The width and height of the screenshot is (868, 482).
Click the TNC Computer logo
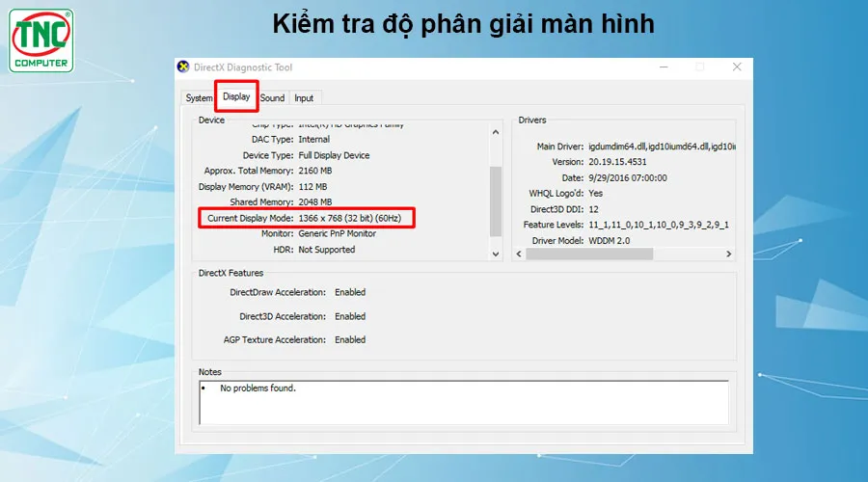pos(41,40)
